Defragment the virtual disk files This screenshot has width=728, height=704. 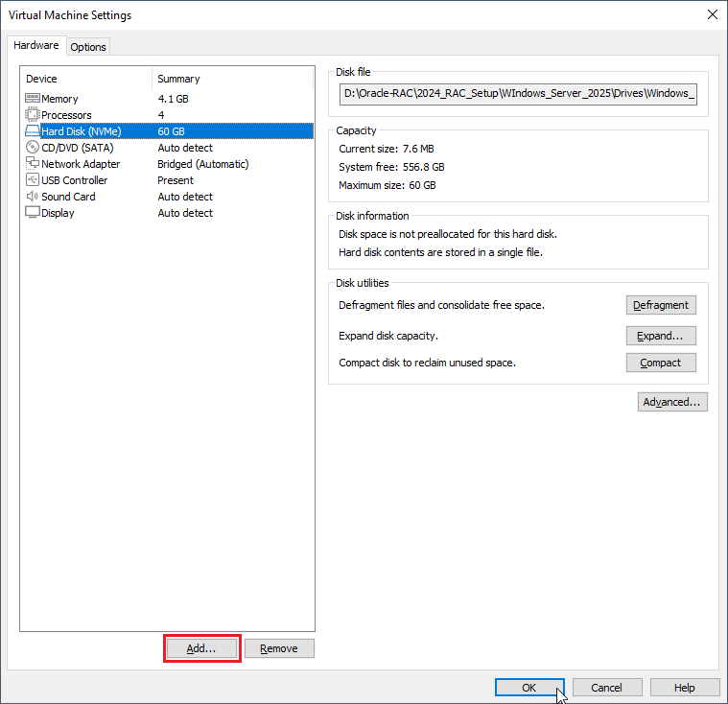click(661, 305)
